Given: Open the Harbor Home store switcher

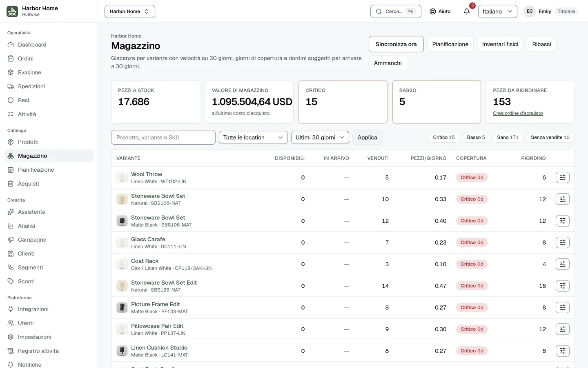Looking at the screenshot, I should [x=130, y=11].
